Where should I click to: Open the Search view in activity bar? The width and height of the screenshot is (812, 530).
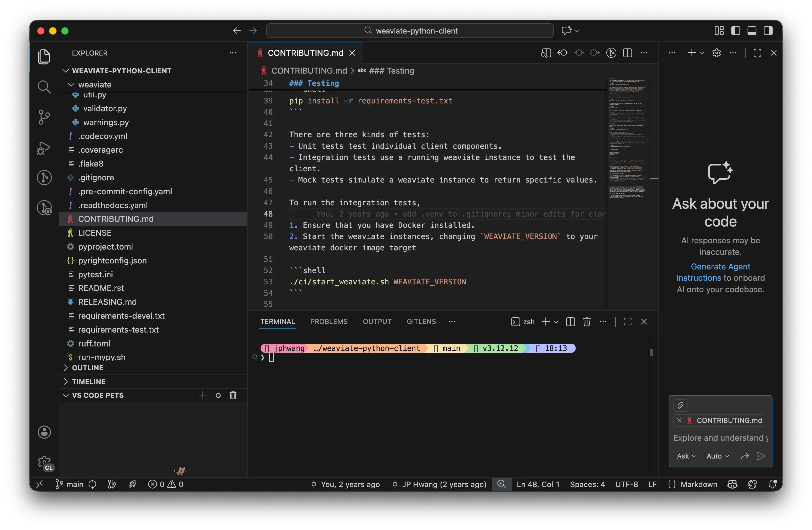(x=44, y=87)
